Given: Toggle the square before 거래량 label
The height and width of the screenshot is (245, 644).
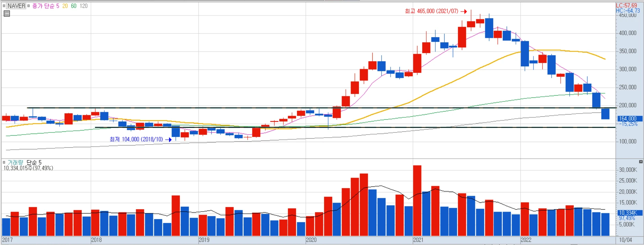Looking at the screenshot, I should tap(4, 162).
